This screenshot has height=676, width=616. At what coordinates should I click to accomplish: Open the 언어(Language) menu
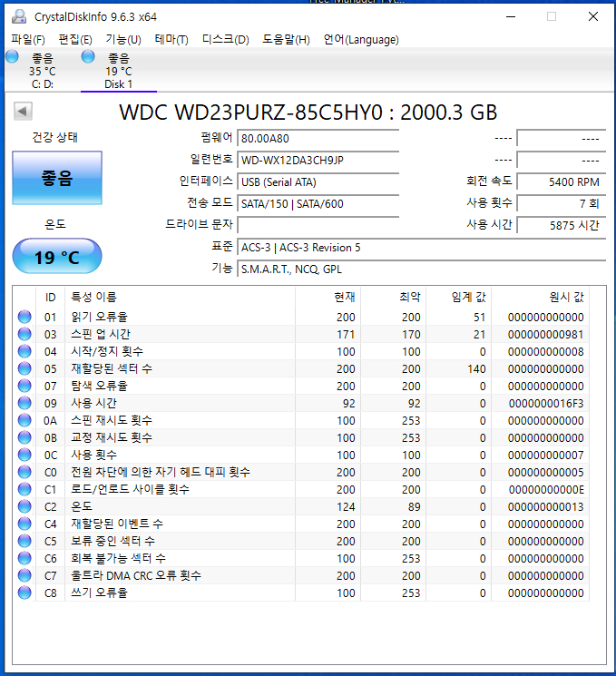point(361,40)
